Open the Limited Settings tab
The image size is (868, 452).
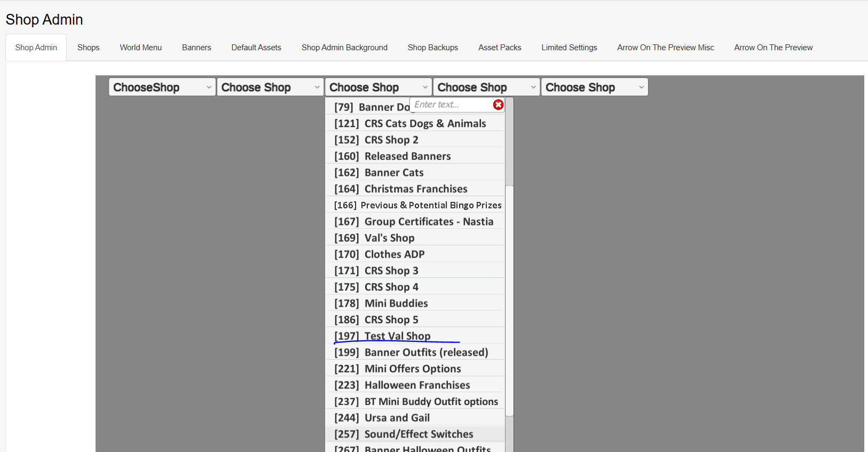pyautogui.click(x=569, y=48)
